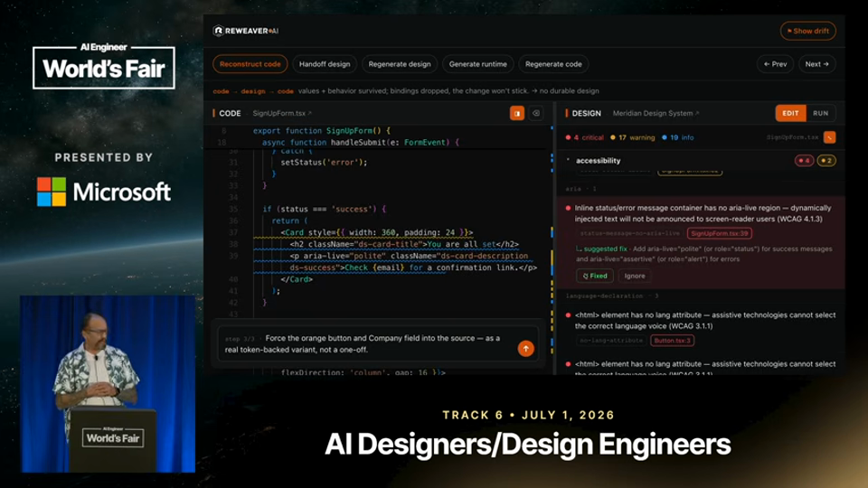
Task: Click the line with Card style width 360
Action: [376, 232]
